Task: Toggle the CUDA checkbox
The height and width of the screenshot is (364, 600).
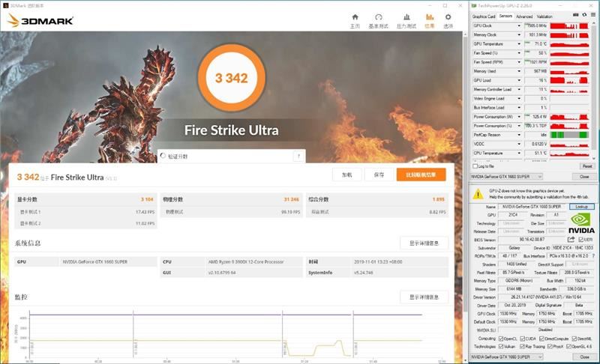Action: (x=522, y=339)
